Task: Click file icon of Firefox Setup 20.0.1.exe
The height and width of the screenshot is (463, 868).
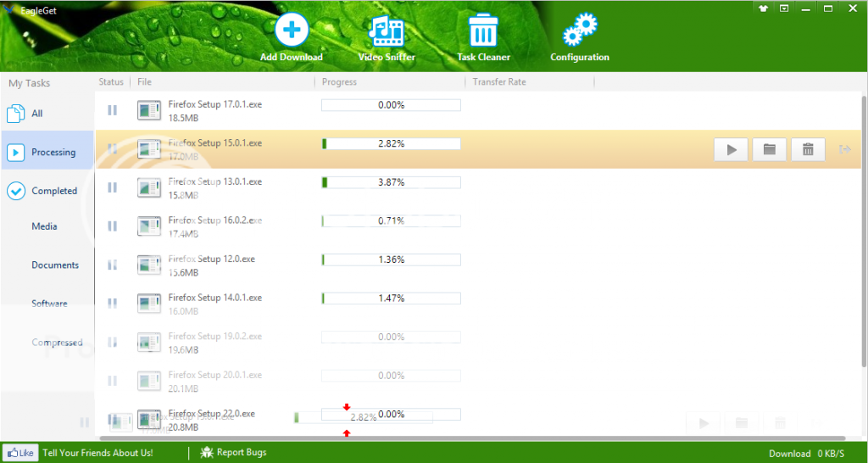Action: (x=149, y=381)
